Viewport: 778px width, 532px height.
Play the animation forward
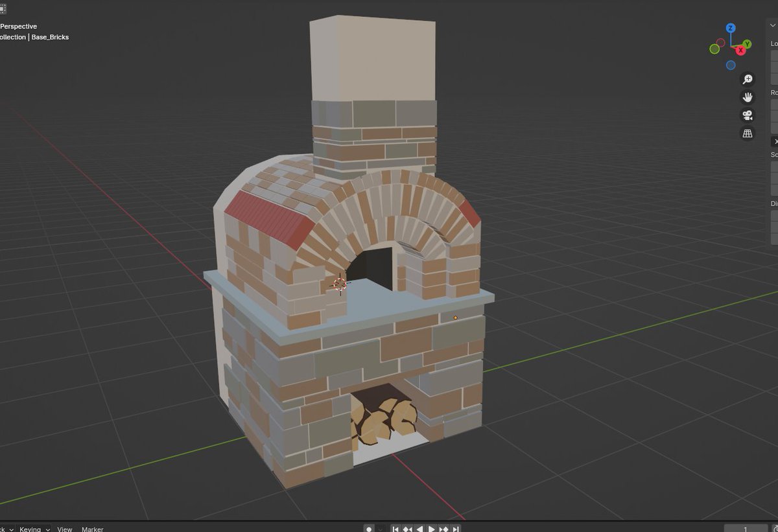tap(432, 528)
